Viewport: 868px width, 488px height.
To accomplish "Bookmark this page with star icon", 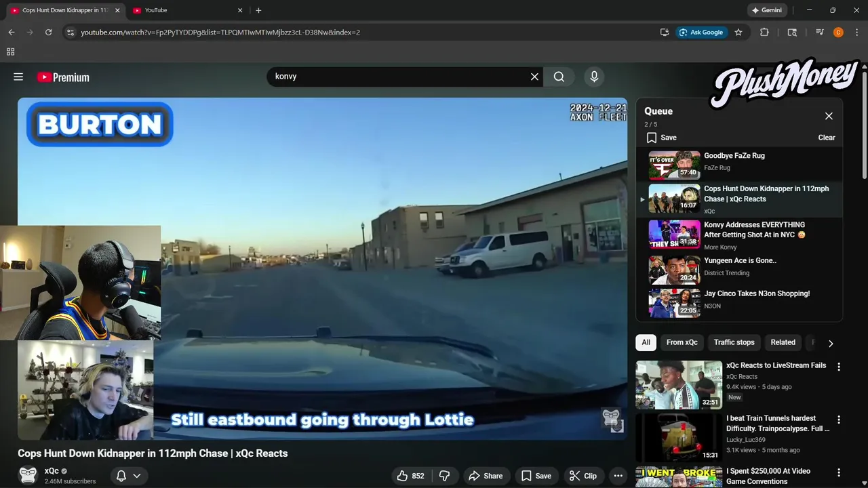I will [x=738, y=32].
